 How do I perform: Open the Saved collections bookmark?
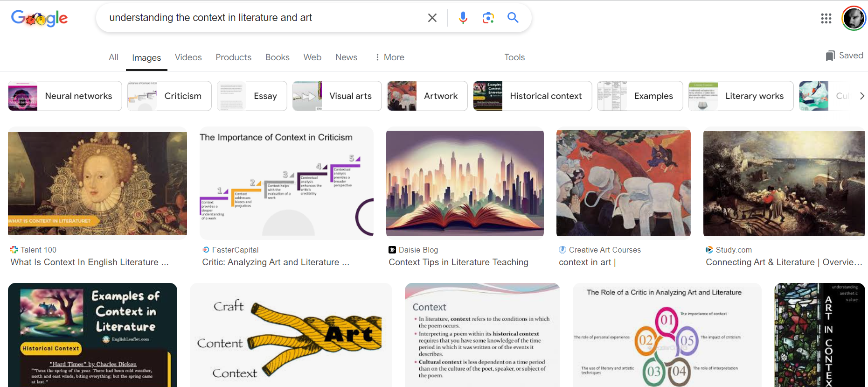844,56
